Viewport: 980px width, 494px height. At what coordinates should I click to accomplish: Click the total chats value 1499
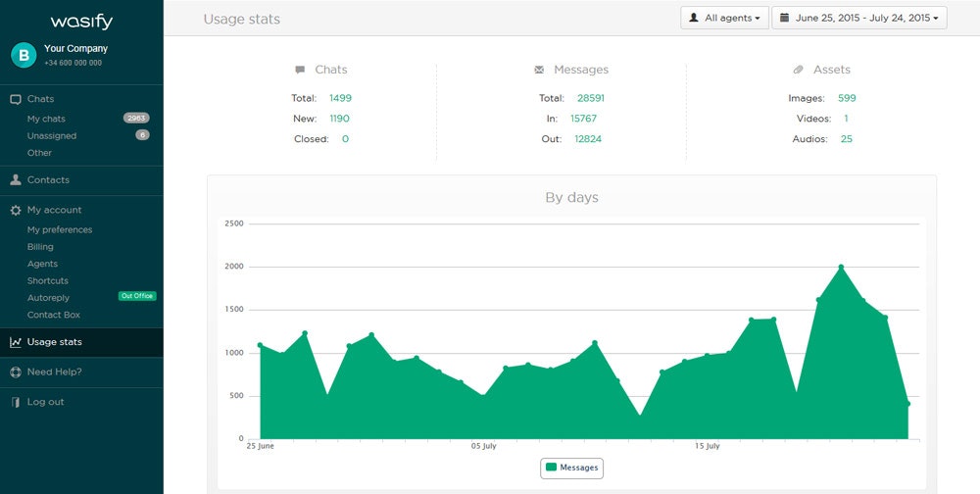tap(341, 98)
